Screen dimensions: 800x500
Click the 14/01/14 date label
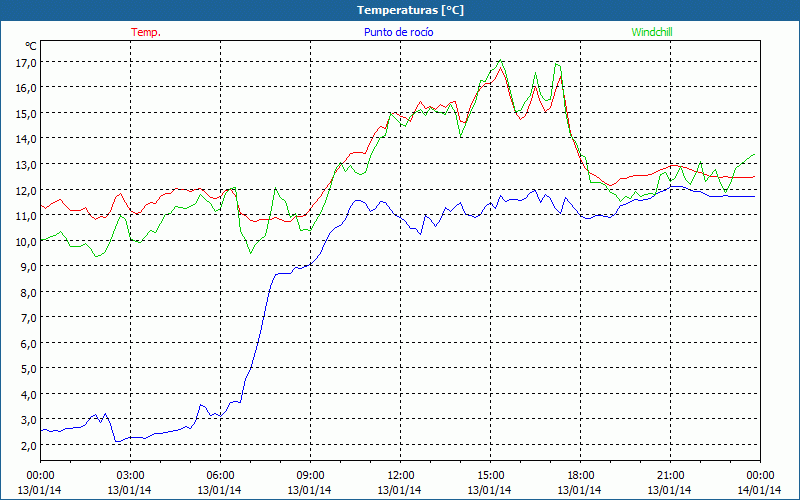[x=759, y=490]
